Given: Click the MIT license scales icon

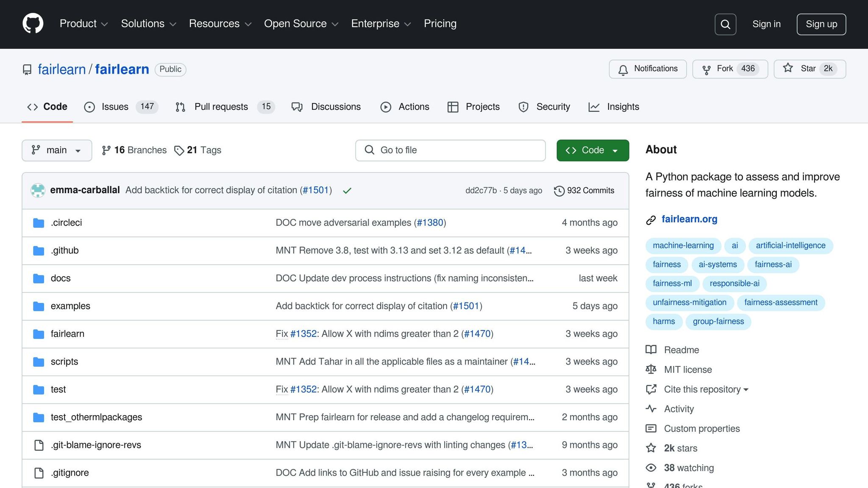Looking at the screenshot, I should coord(651,369).
